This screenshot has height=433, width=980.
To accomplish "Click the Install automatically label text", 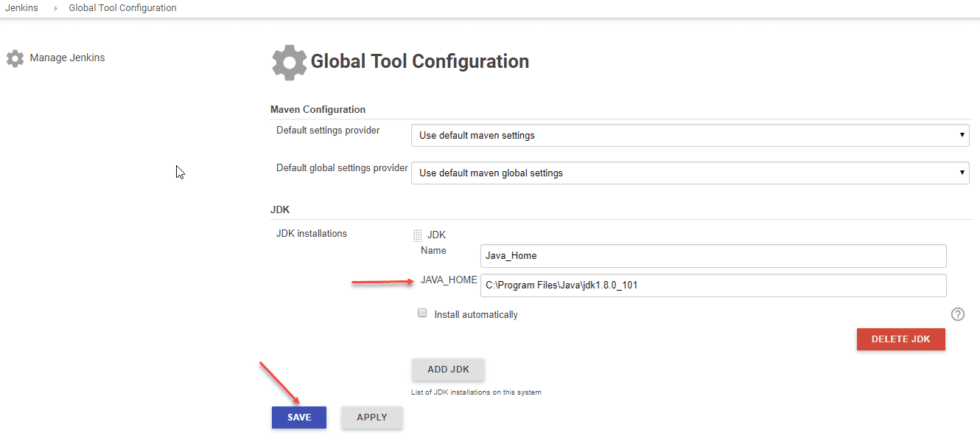I will (x=476, y=314).
